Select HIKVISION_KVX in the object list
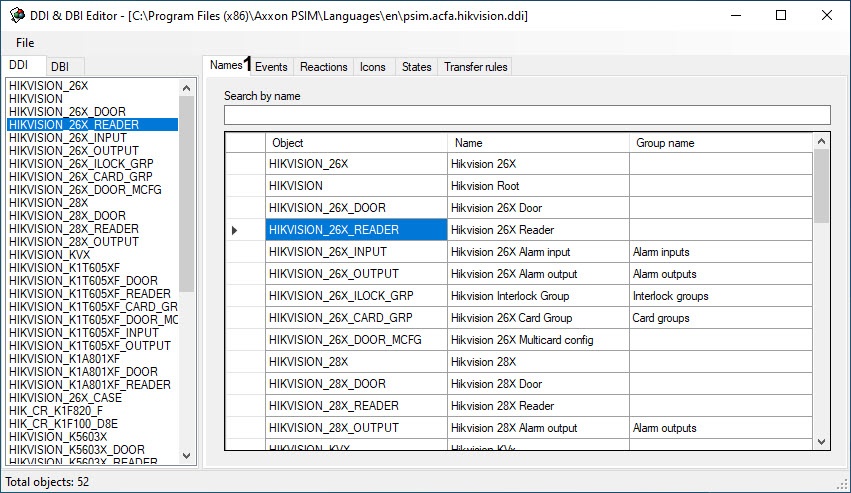Image resolution: width=851 pixels, height=493 pixels. [50, 255]
